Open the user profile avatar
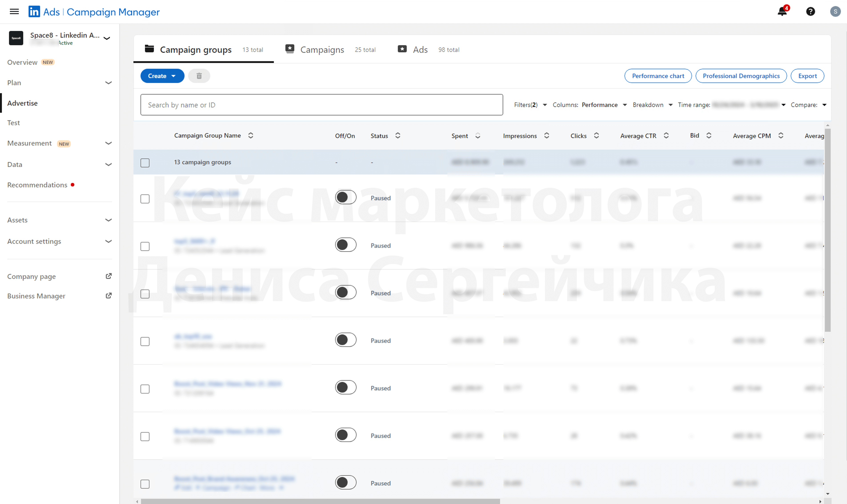Viewport: 847px width, 504px height. pos(835,12)
